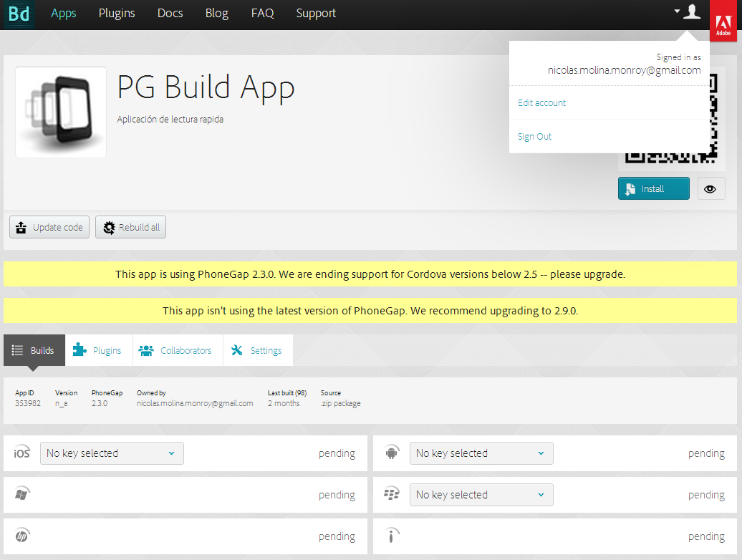Click the Bd PhoneGap Build logo
Screen dimensions: 742x560
click(19, 14)
